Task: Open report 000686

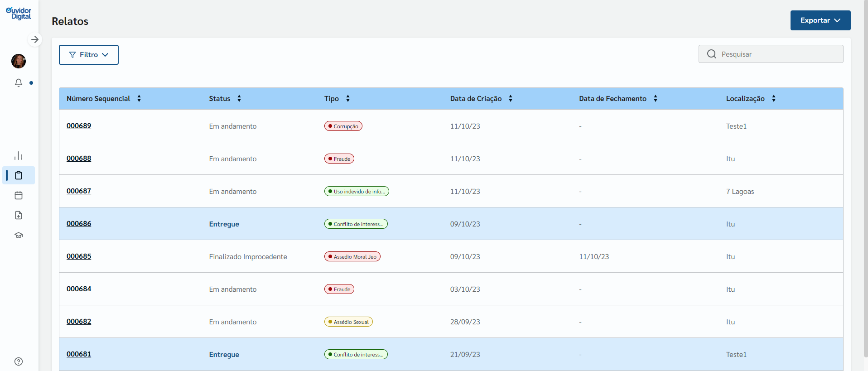Action: click(x=79, y=224)
